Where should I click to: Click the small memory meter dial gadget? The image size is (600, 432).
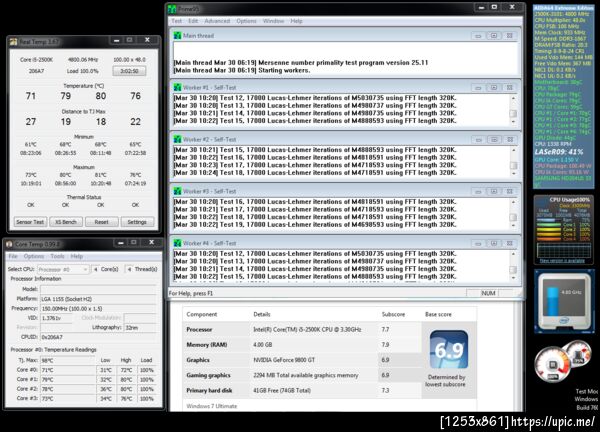click(x=578, y=354)
